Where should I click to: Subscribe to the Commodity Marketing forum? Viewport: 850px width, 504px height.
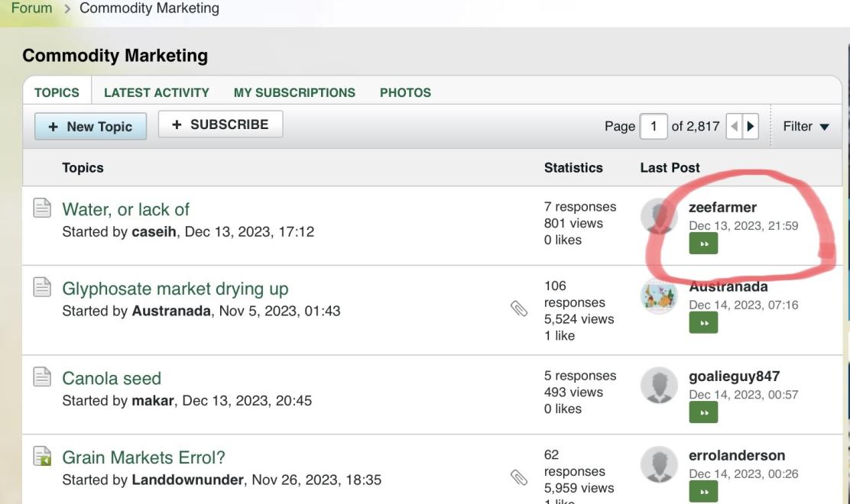click(x=220, y=124)
